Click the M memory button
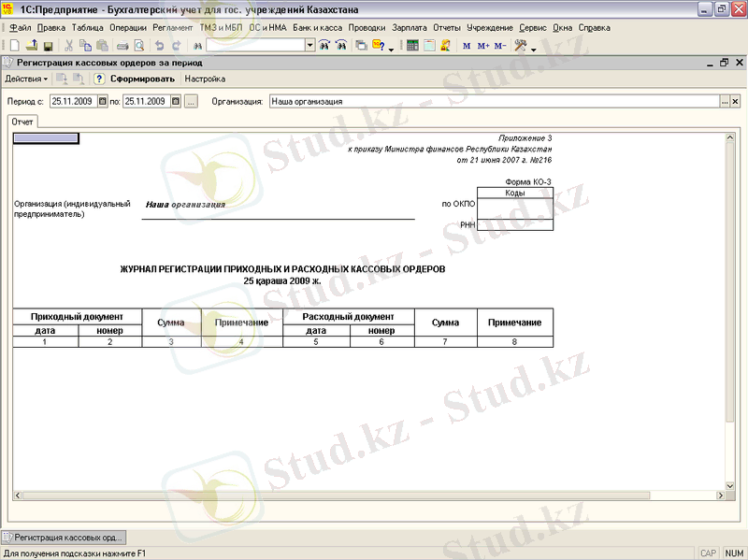The width and height of the screenshot is (748, 560). 467,46
